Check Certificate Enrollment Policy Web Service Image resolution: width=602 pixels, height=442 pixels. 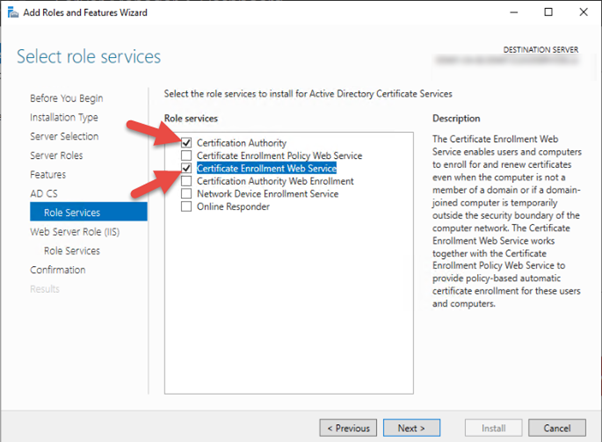[x=186, y=156]
